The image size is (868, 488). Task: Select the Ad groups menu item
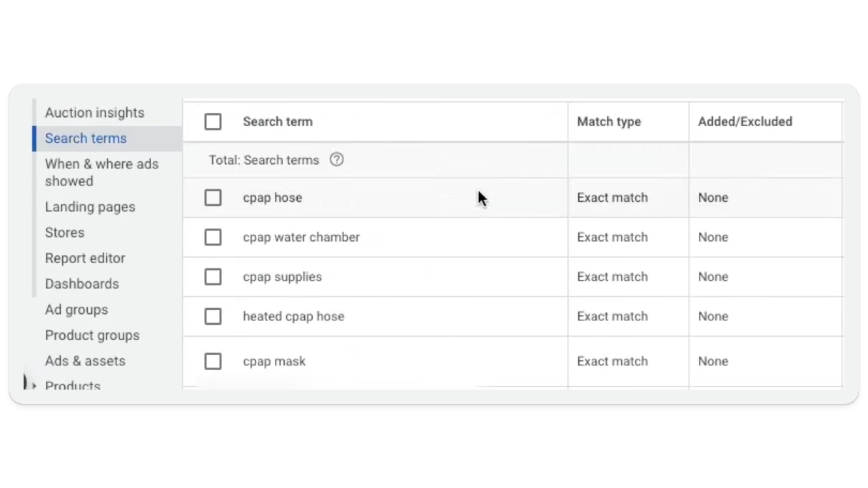(x=76, y=309)
